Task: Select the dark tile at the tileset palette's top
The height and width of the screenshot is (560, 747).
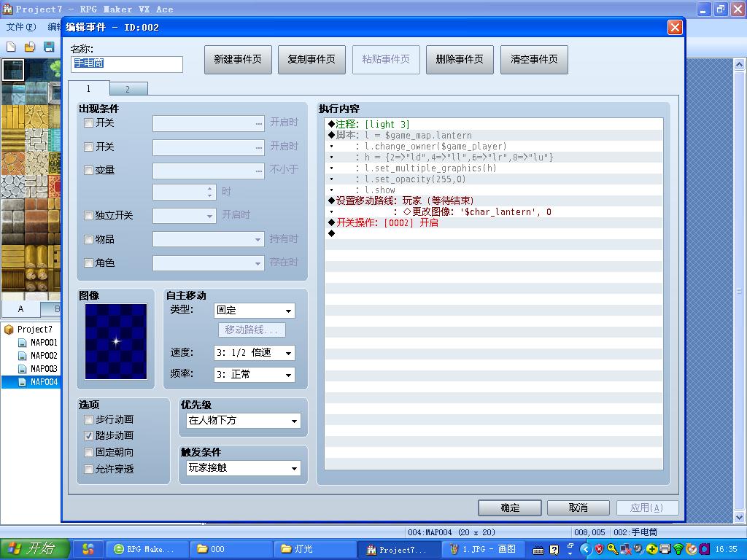Action: 13,69
